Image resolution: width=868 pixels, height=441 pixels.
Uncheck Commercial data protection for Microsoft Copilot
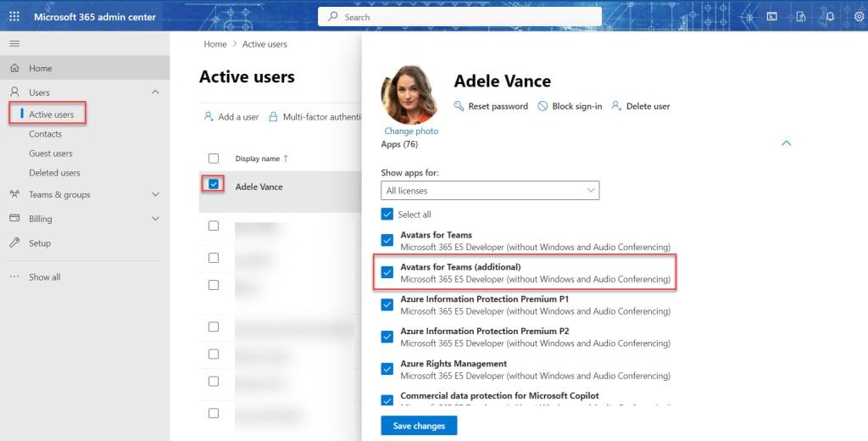(387, 400)
